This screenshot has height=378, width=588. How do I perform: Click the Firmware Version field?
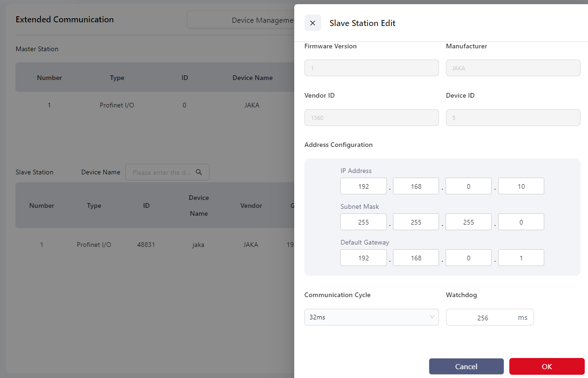coord(371,68)
